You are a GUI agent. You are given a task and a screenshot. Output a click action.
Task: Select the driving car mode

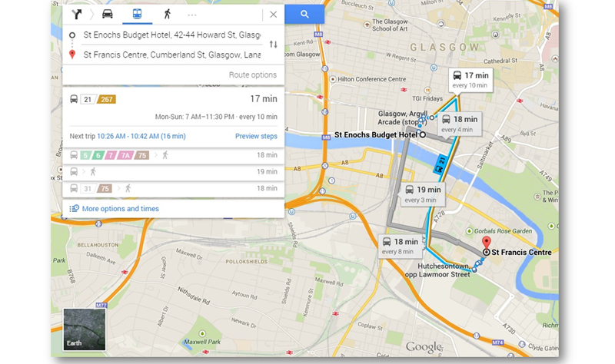(108, 14)
